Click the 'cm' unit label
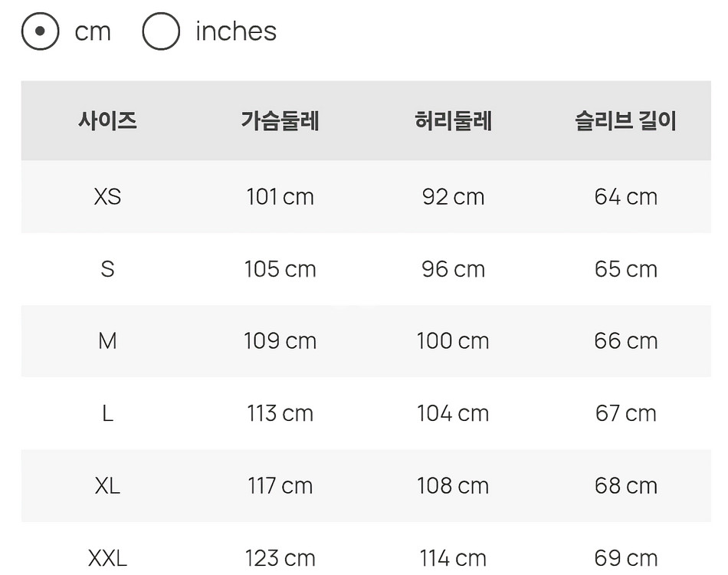This screenshot has width=728, height=575. coord(93,31)
